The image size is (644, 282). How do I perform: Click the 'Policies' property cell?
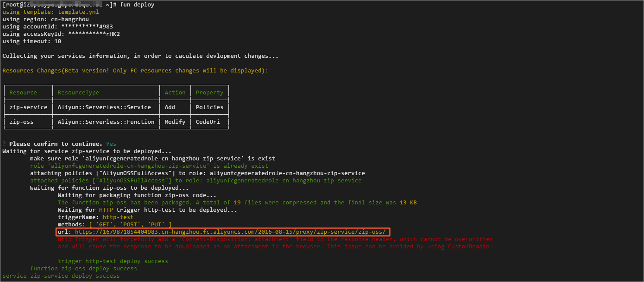(x=210, y=107)
